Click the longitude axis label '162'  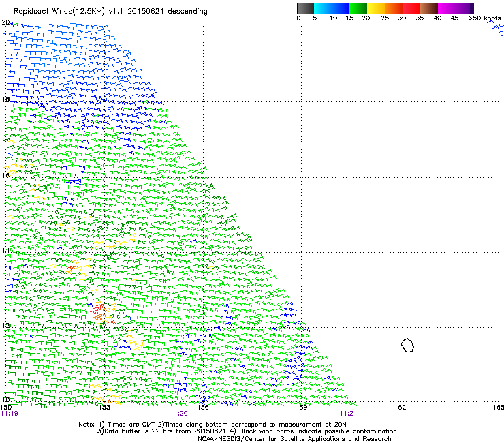[400, 408]
